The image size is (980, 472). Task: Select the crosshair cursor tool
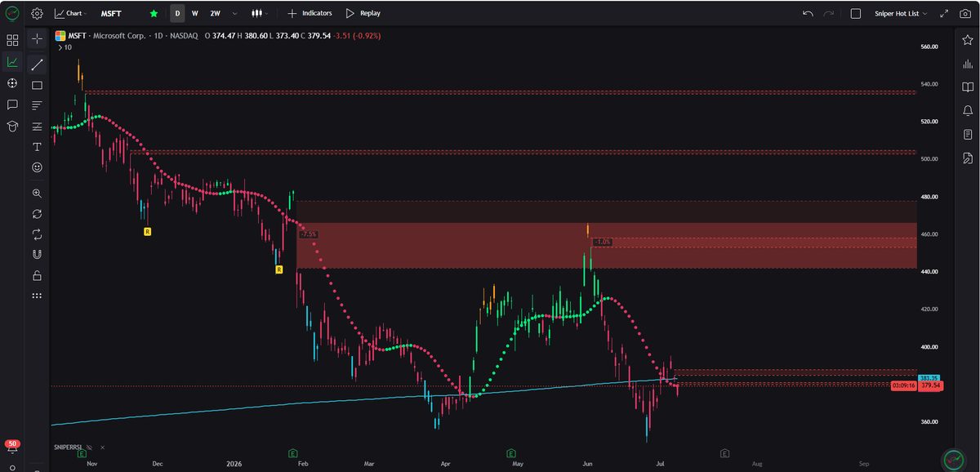(x=37, y=38)
